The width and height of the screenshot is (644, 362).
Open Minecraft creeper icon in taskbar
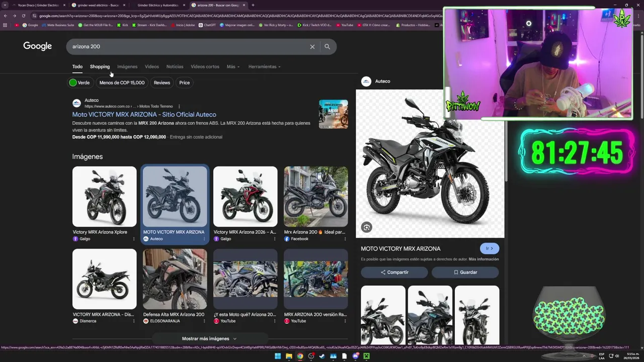click(366, 356)
